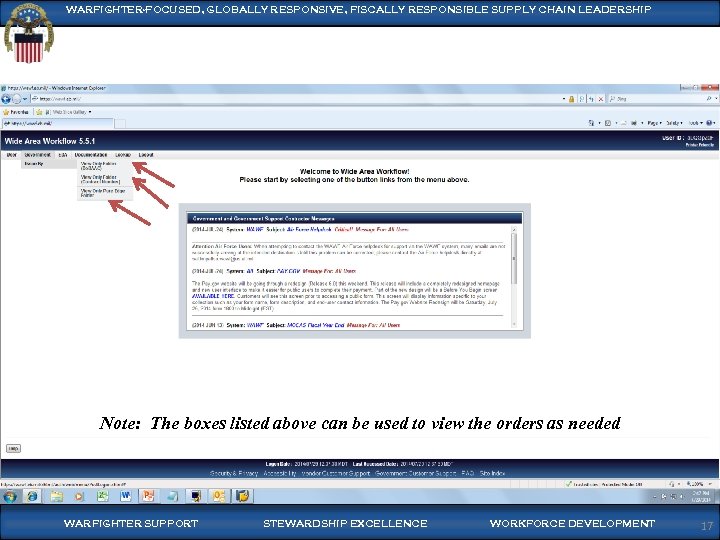Open the EDA menu item

(x=62, y=155)
